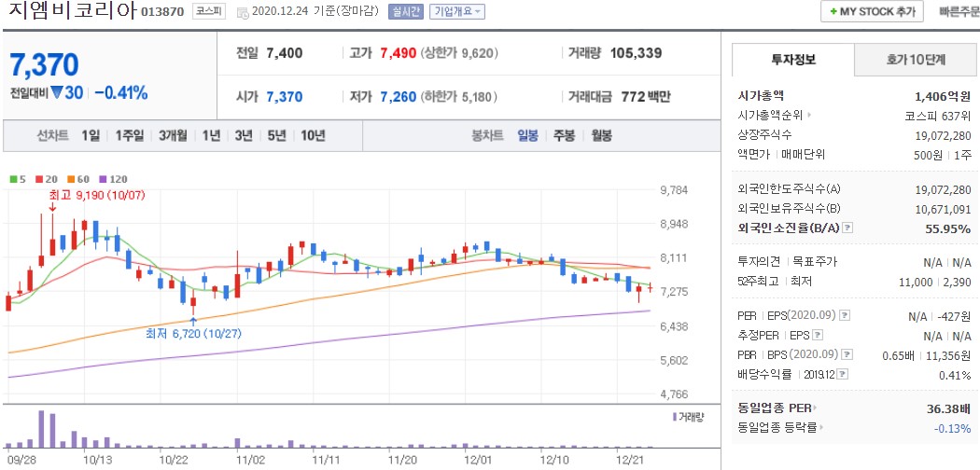Screen dimensions: 980x470
Task: Select 1년 line chart period
Action: [211, 135]
